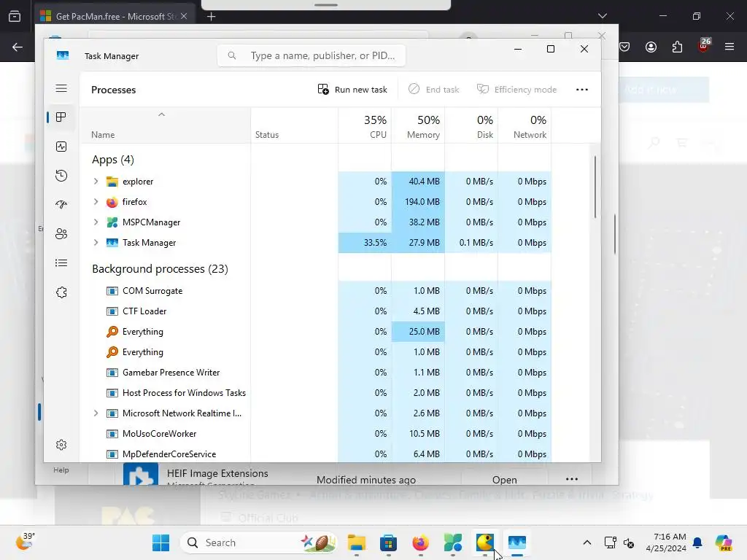This screenshot has height=560, width=747.
Task: Open Firefox application hamburger menu
Action: pyautogui.click(x=729, y=47)
